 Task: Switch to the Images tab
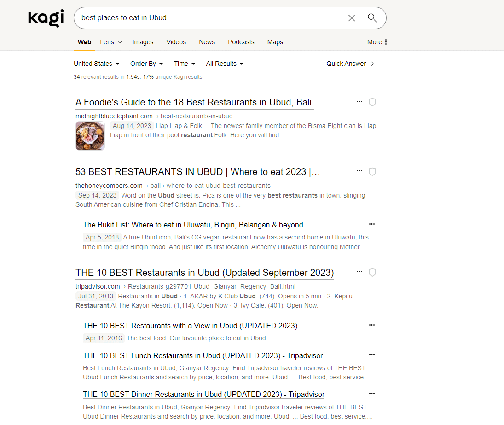143,42
